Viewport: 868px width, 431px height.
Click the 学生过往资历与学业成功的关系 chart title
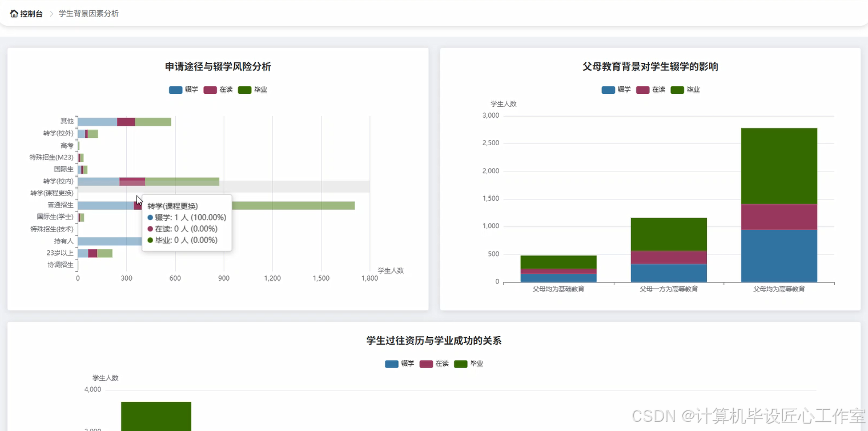434,341
